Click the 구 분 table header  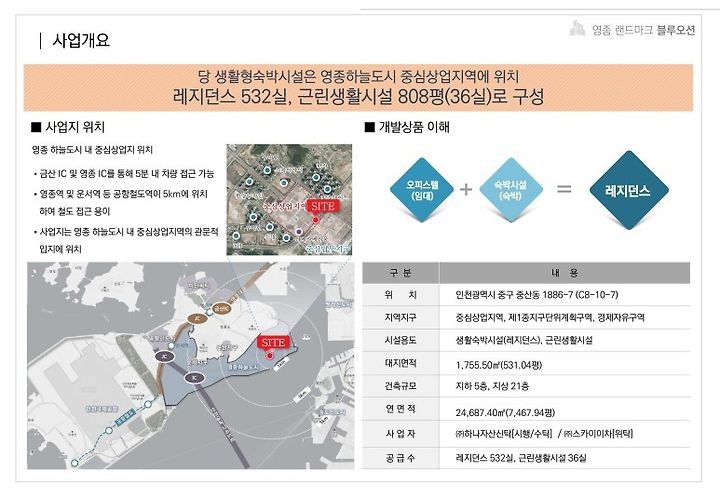(x=400, y=273)
